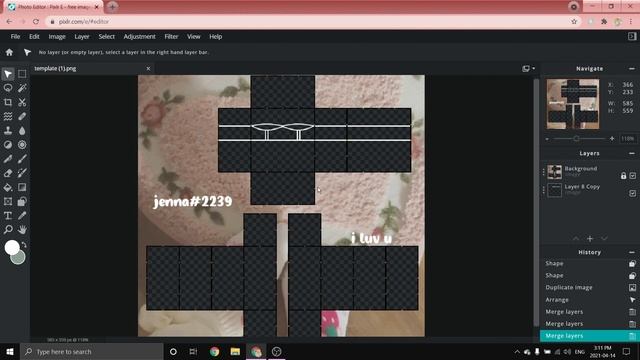Select the Eraser tool
The image size is (640, 360).
[8, 173]
